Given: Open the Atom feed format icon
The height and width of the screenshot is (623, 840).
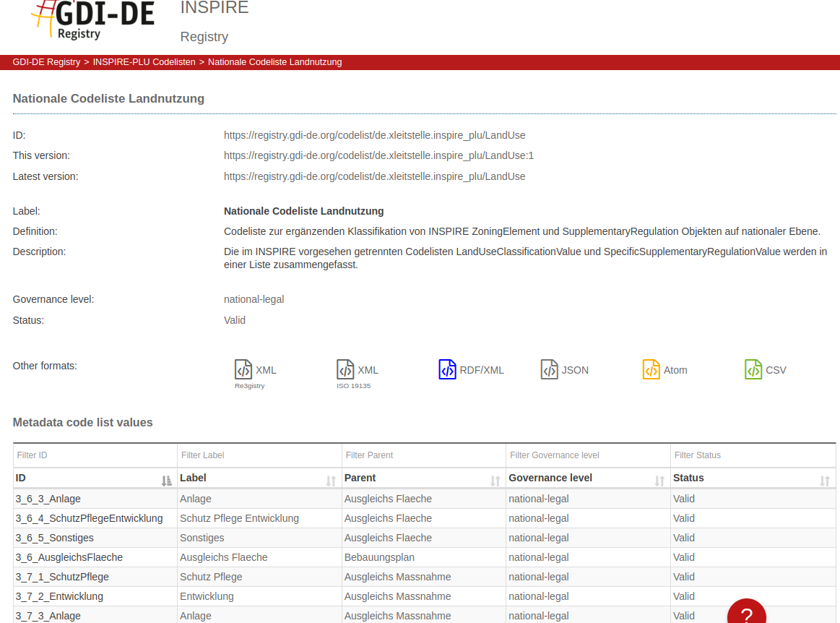Looking at the screenshot, I should (651, 369).
